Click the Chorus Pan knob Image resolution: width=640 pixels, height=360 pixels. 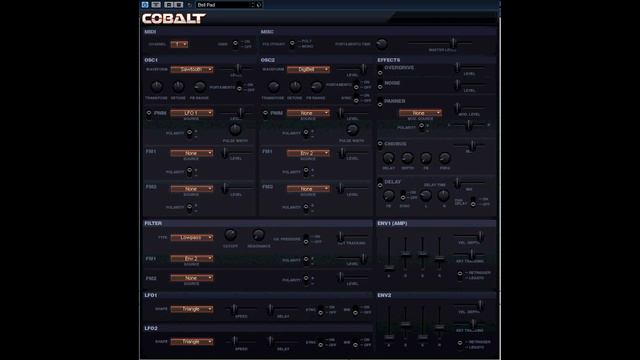click(444, 158)
